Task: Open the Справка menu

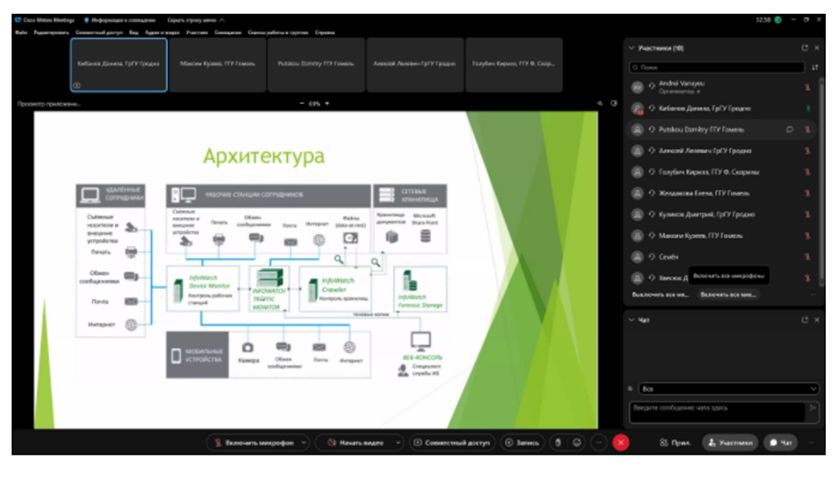Action: coord(325,32)
